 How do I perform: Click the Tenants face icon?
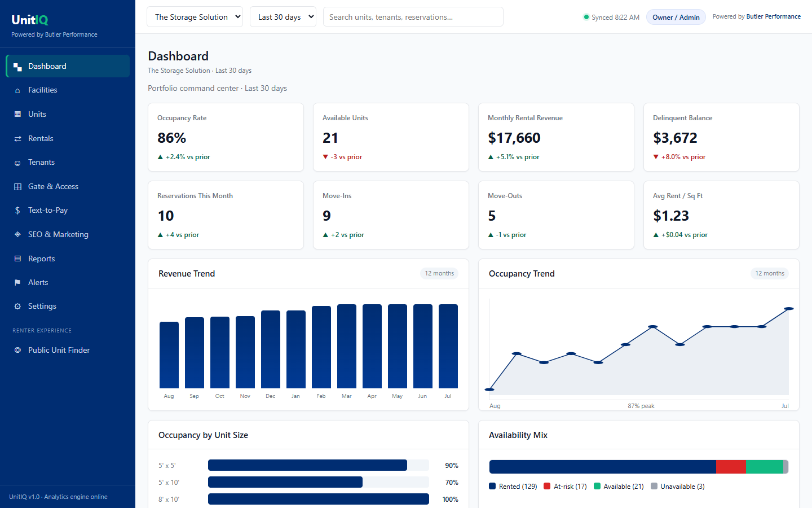click(x=17, y=163)
